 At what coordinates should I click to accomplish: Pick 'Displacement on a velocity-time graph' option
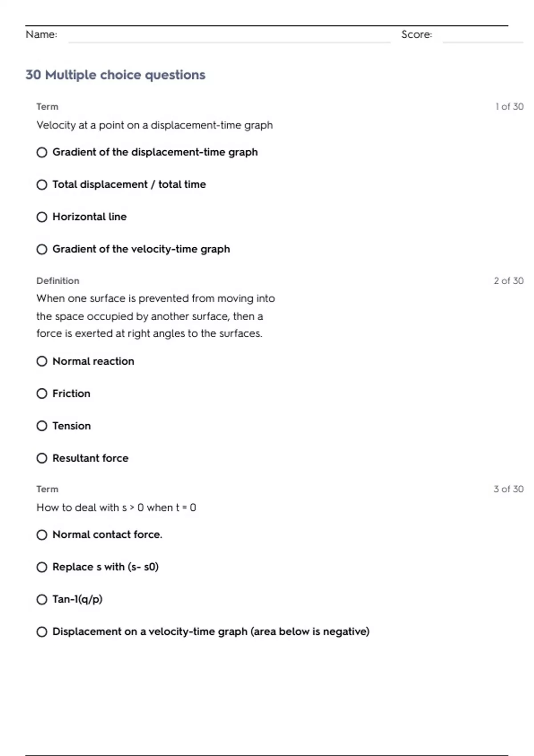pyautogui.click(x=42, y=632)
